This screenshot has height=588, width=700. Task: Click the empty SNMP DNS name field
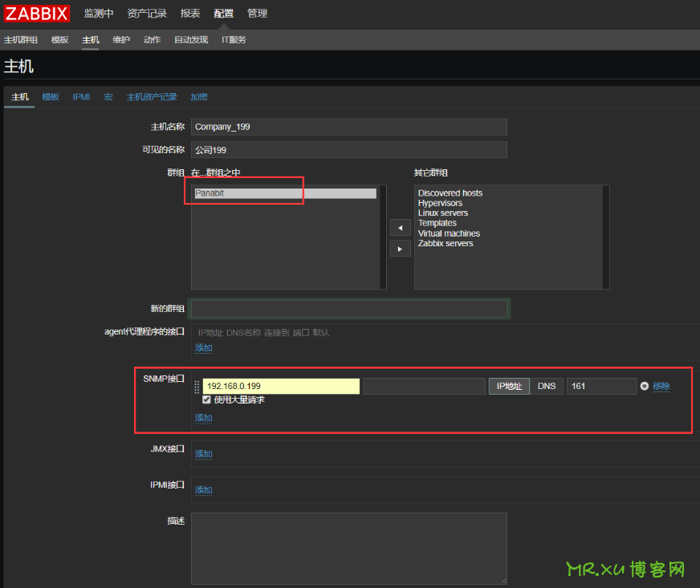(424, 387)
